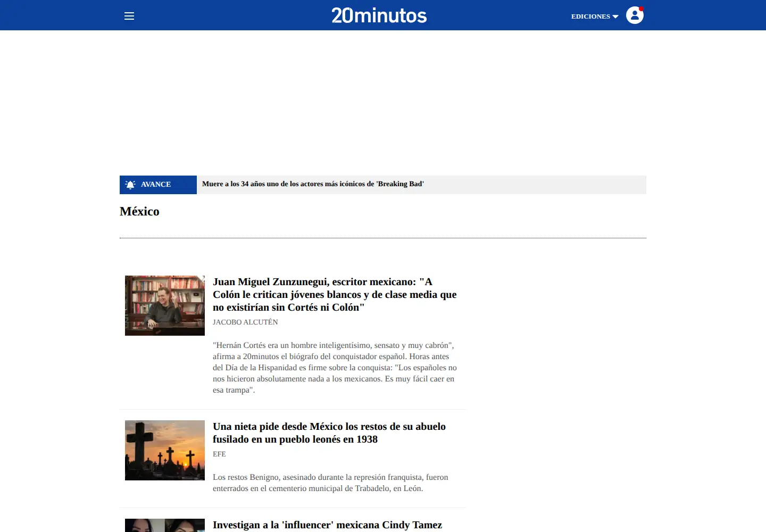766x532 pixels.
Task: Open the 'Una nieta pide desde México' headline
Action: (x=329, y=433)
